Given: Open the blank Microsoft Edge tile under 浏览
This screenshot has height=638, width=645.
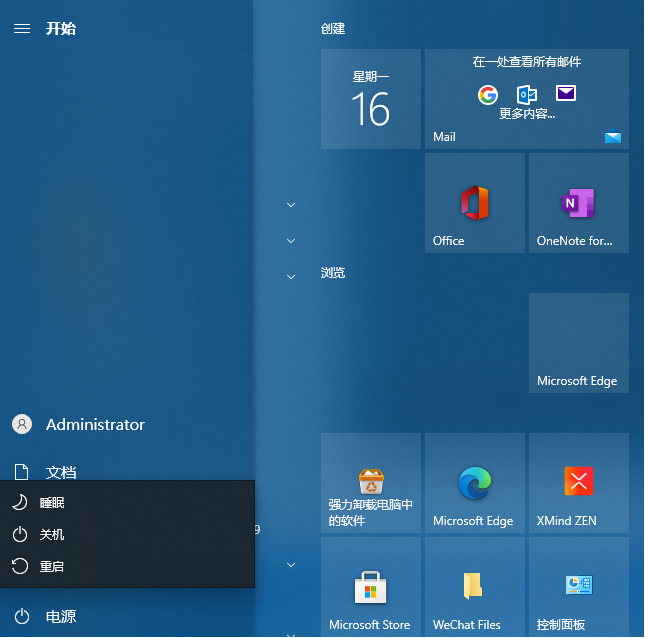Looking at the screenshot, I should click(x=579, y=343).
